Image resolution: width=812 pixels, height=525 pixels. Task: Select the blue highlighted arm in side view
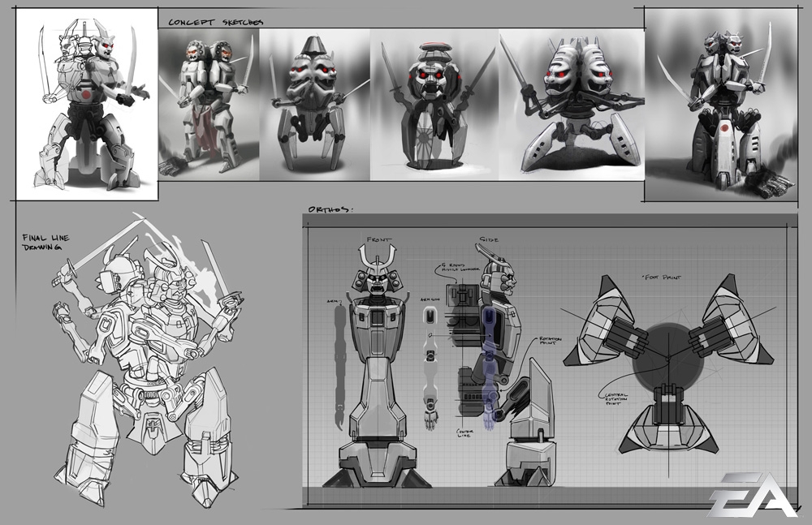(489, 368)
